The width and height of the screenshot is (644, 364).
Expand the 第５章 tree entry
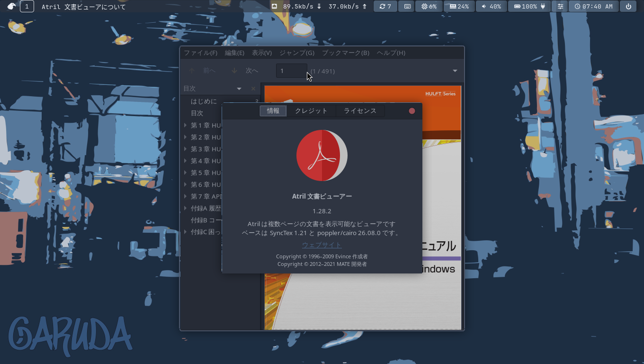[x=186, y=173]
